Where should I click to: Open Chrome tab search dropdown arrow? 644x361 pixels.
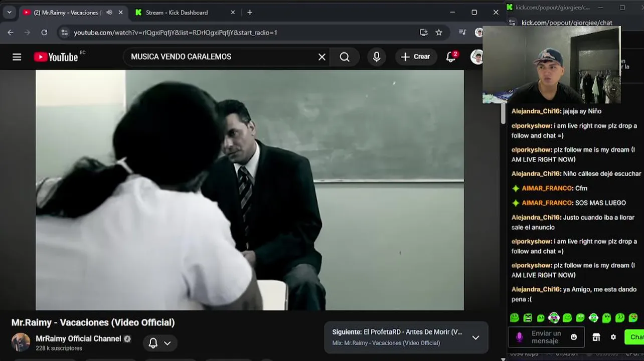pos(9,13)
